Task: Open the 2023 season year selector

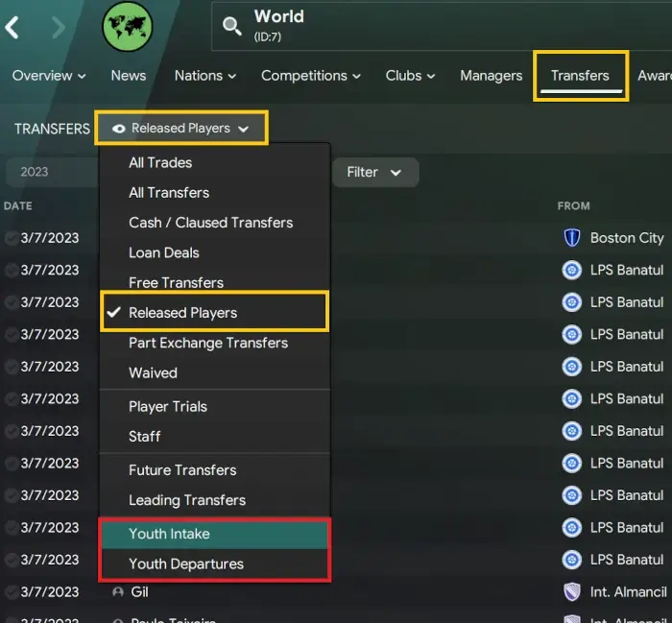Action: 52,172
